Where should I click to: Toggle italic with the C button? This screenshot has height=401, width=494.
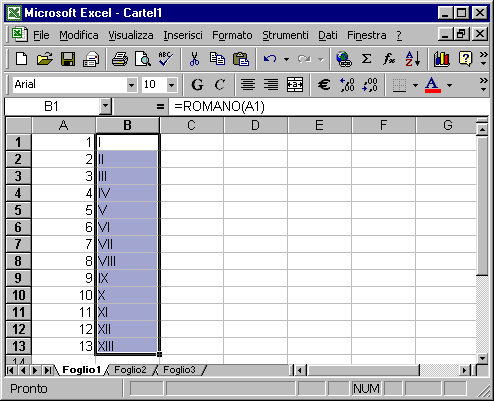[220, 85]
